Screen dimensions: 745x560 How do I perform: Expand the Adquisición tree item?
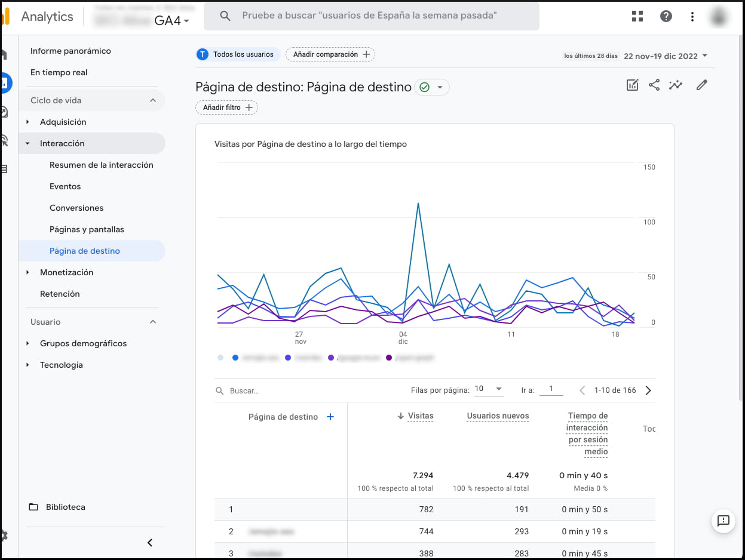[27, 122]
